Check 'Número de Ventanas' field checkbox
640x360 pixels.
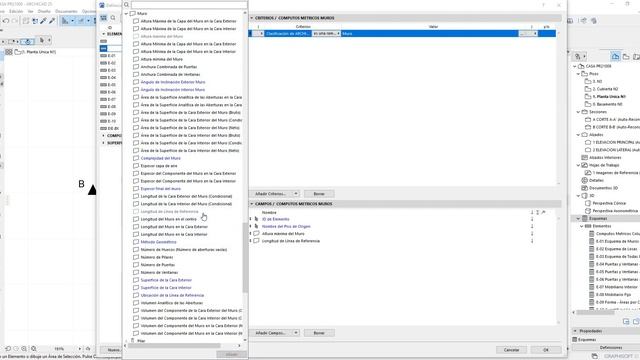point(136,272)
